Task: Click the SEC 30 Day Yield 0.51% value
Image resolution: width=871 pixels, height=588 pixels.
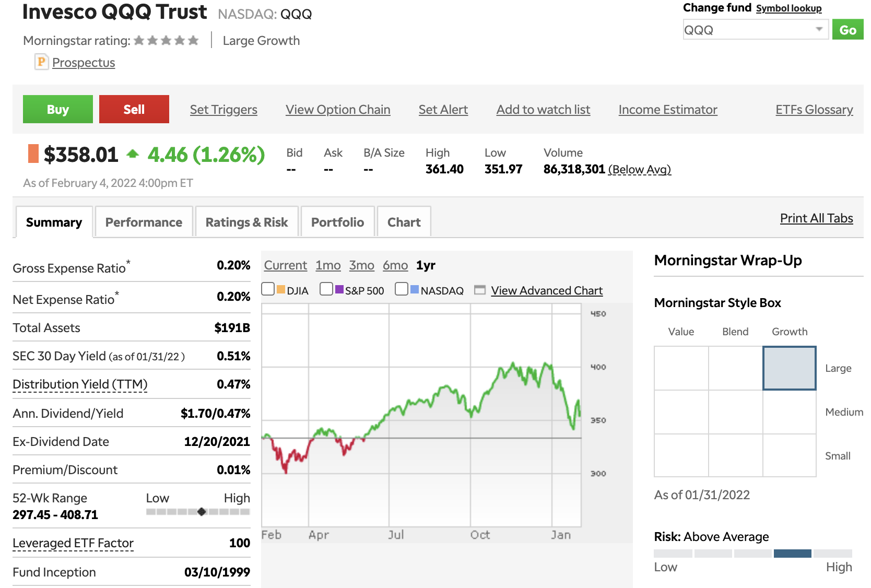Action: pos(233,356)
